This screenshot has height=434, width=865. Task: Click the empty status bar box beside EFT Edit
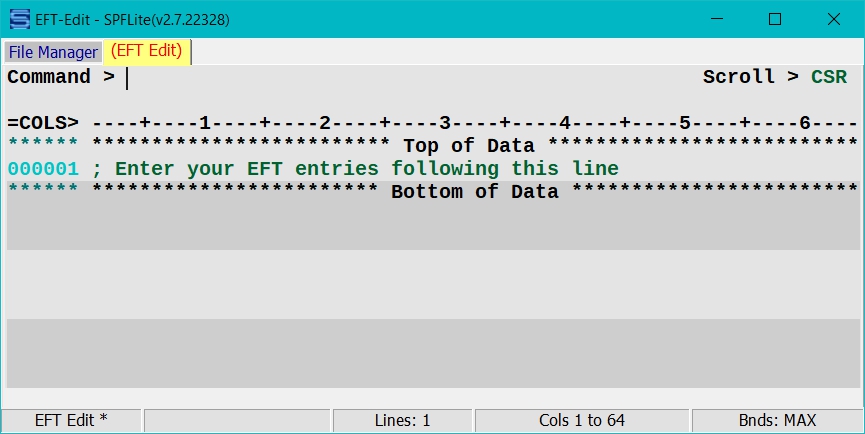tap(237, 420)
